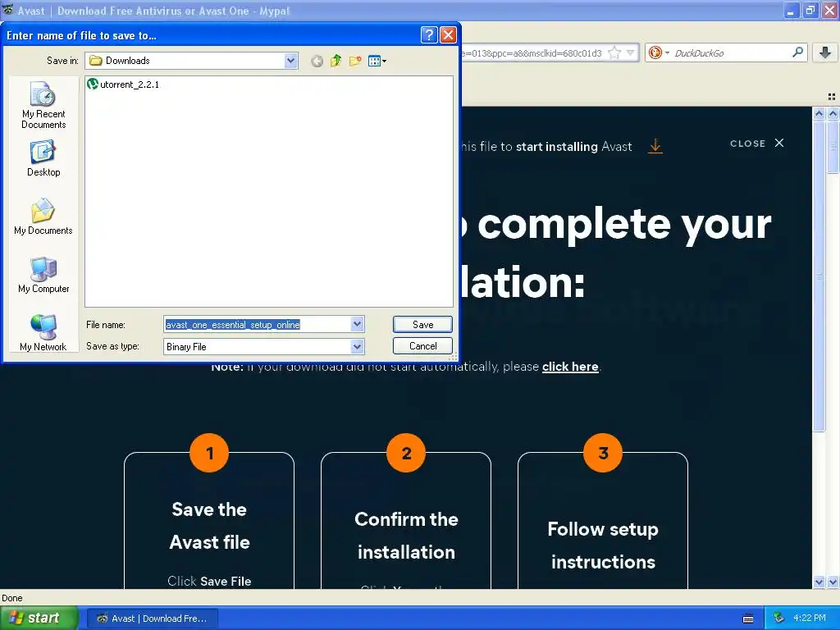Go back to last folder visited
This screenshot has height=630, width=840.
pyautogui.click(x=317, y=61)
